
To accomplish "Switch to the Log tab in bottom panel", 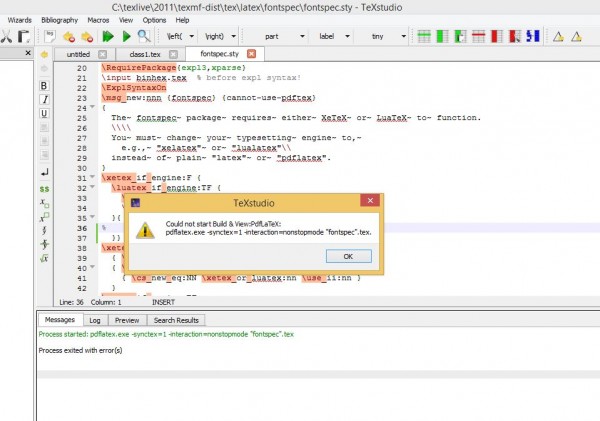I will point(95,320).
